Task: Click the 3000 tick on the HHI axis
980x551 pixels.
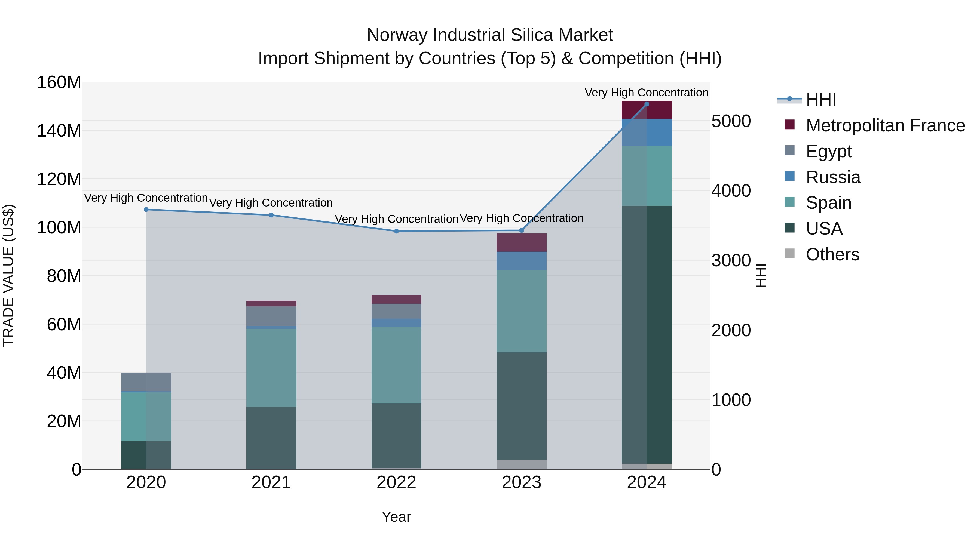Action: point(731,260)
